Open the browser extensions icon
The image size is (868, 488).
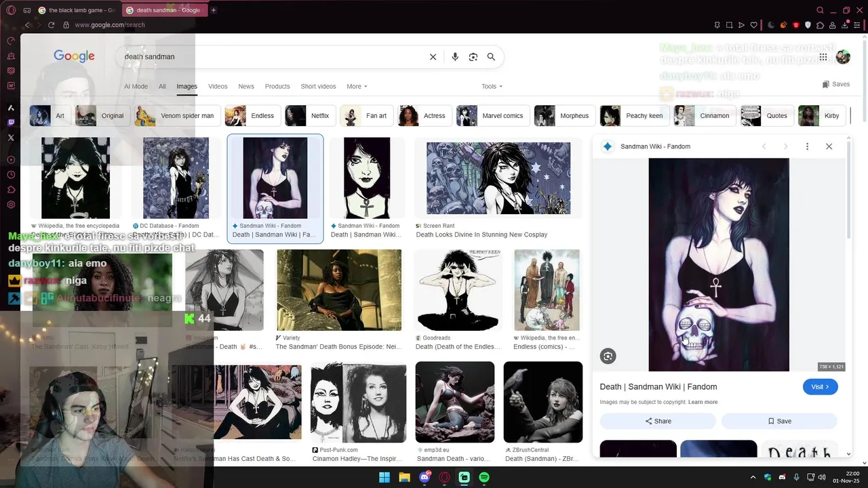[x=820, y=25]
